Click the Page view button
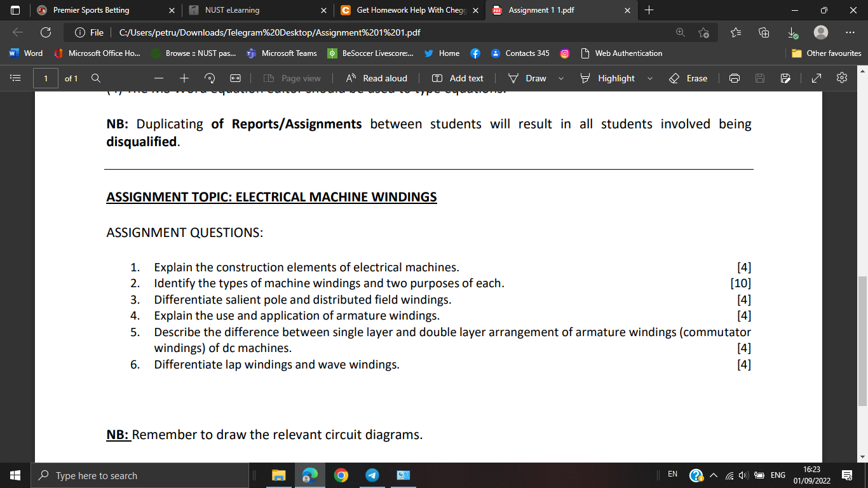Image resolution: width=868 pixels, height=488 pixels. click(x=292, y=78)
